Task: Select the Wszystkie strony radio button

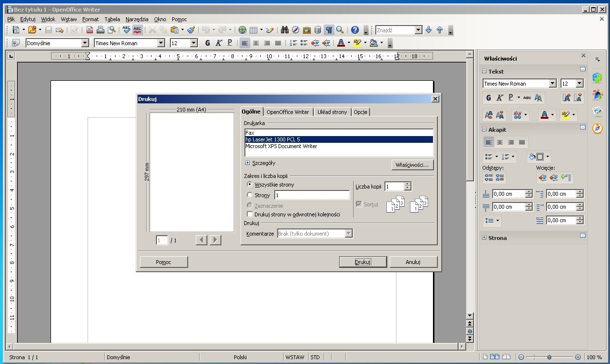Action: [x=249, y=184]
